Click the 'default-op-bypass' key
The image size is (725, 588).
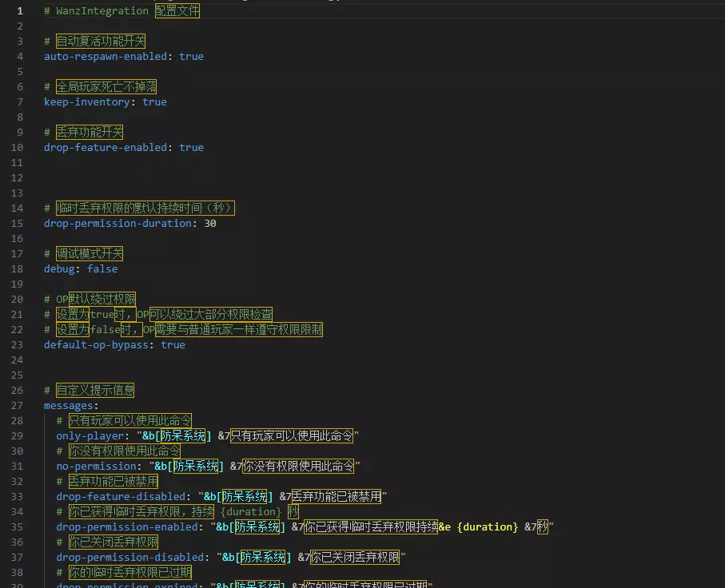[x=96, y=345]
